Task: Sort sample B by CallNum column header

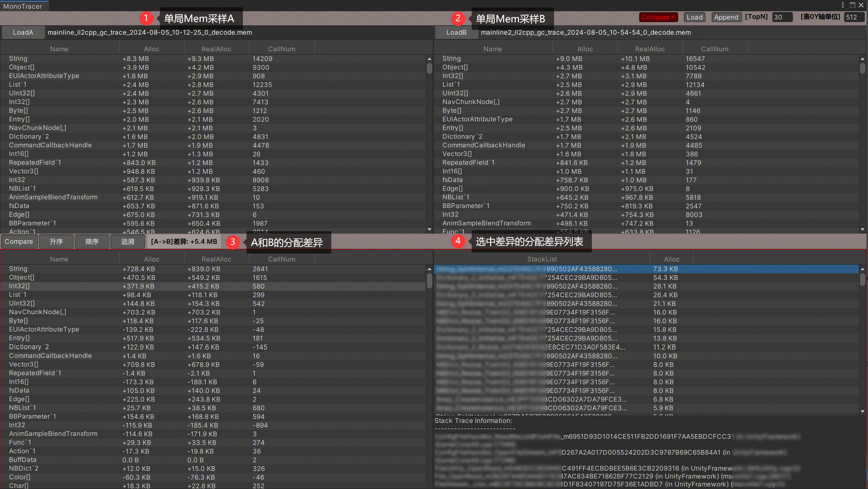Action: [x=715, y=49]
